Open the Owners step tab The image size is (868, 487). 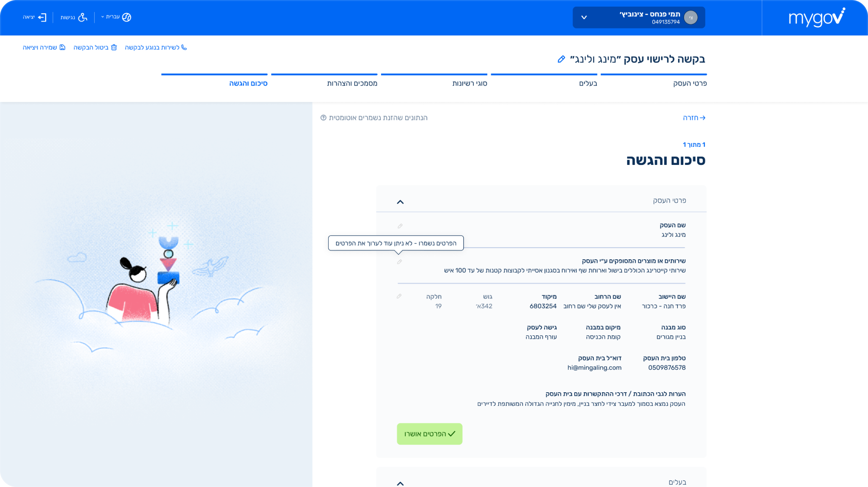[587, 83]
